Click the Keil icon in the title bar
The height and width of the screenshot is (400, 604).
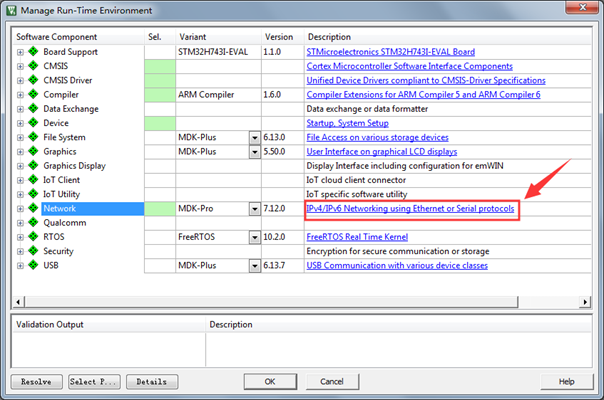(x=12, y=10)
